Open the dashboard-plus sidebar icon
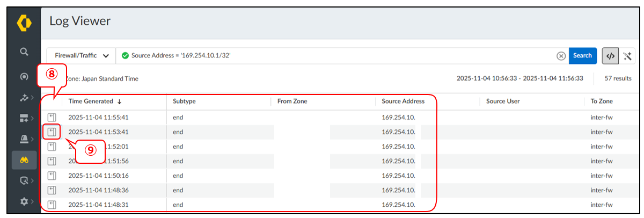The width and height of the screenshot is (644, 218). click(x=24, y=118)
